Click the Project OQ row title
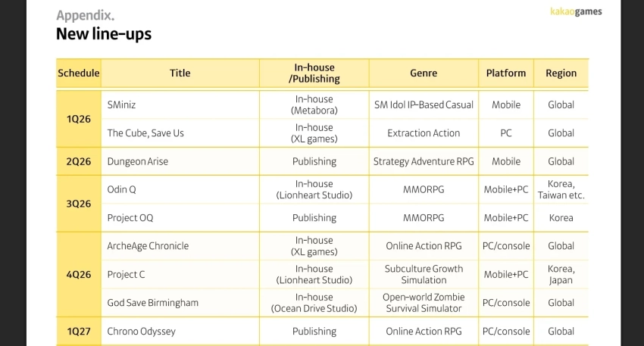644x346 pixels. tap(130, 218)
